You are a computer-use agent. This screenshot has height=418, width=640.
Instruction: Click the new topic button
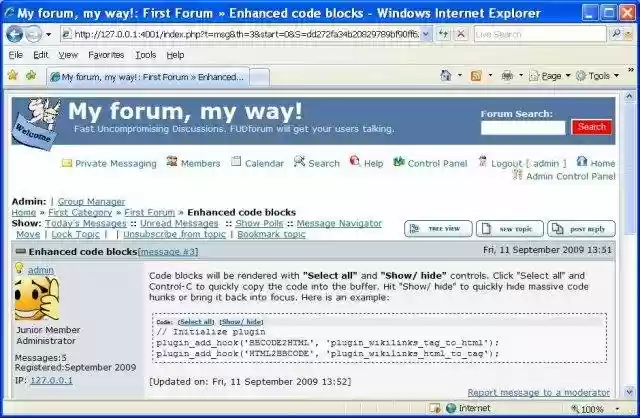click(x=510, y=229)
